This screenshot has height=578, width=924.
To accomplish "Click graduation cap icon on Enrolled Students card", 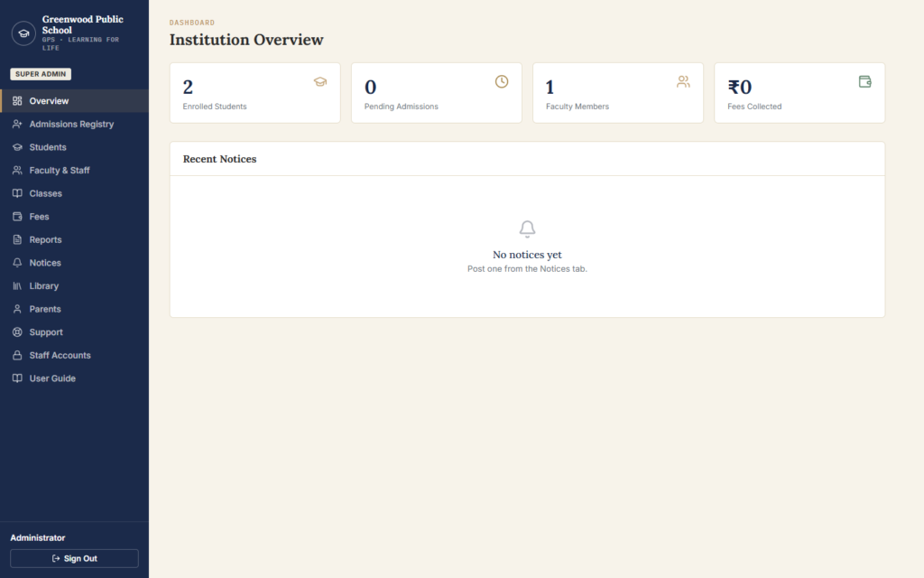I will [320, 81].
